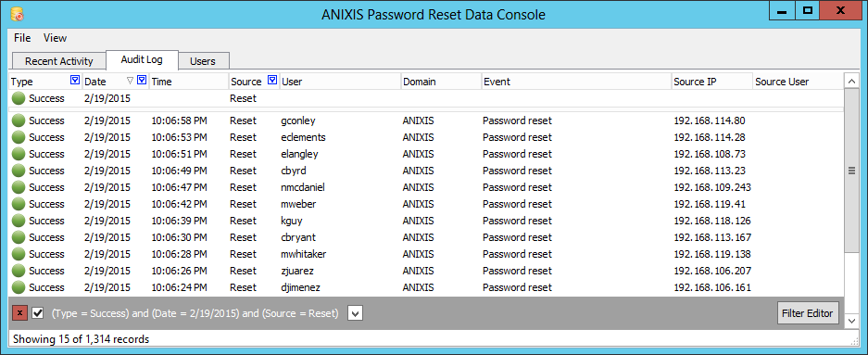
Task: Click the green Success icon for cbyrd
Action: (19, 171)
